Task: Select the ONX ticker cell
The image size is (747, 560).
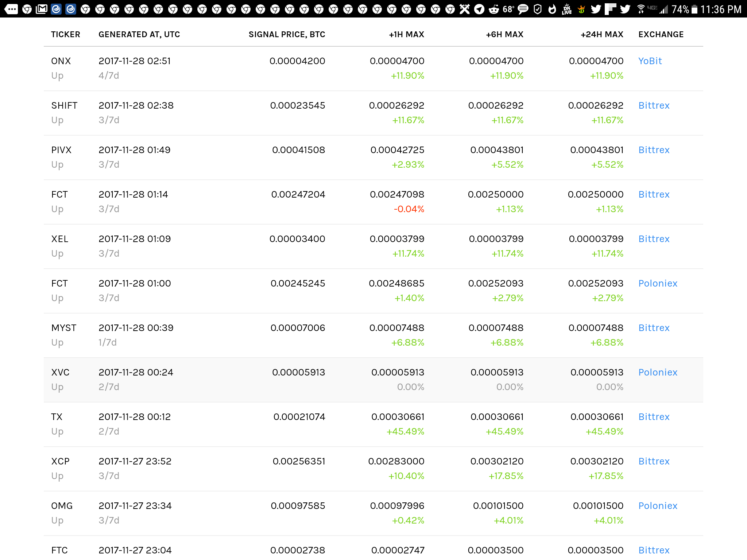Action: 61,61
